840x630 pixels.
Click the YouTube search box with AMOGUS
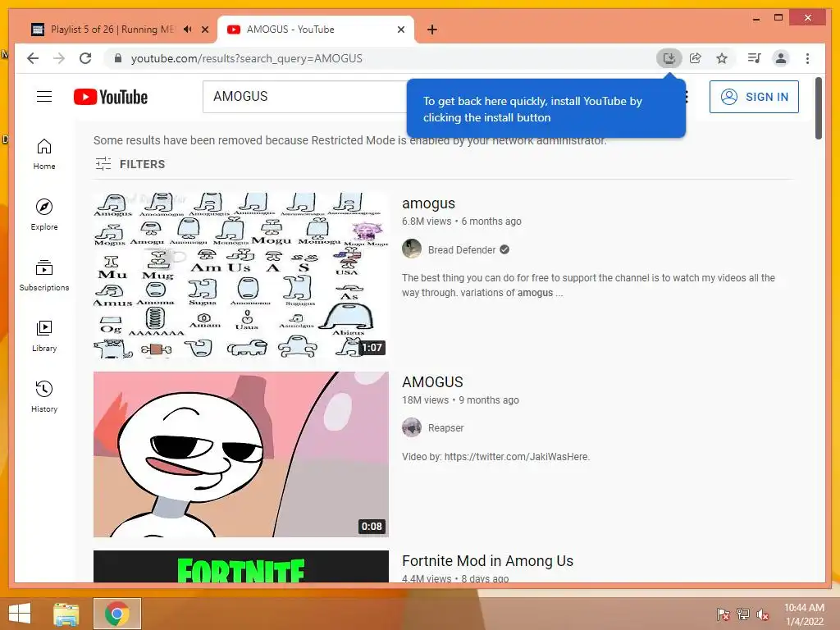[305, 97]
